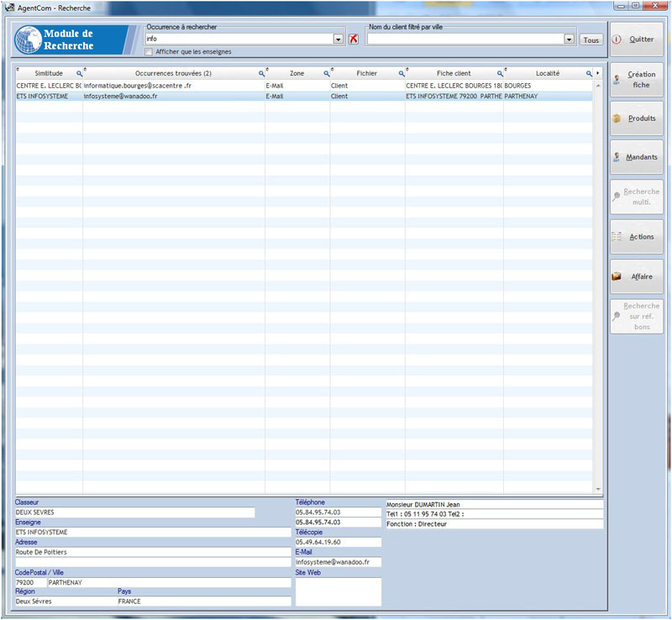Sort by Zone column header
The image size is (672, 620).
pyautogui.click(x=297, y=73)
